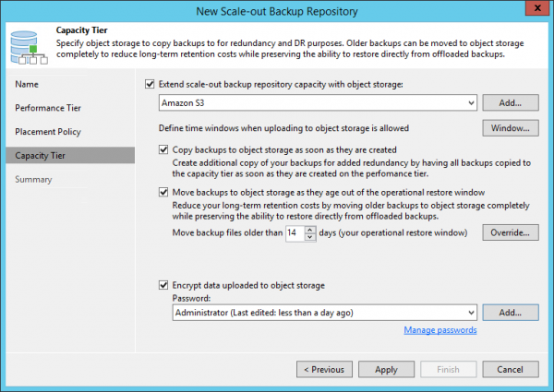This screenshot has width=554, height=392.
Task: Select Placement Policy in the wizard steps
Action: (51, 132)
